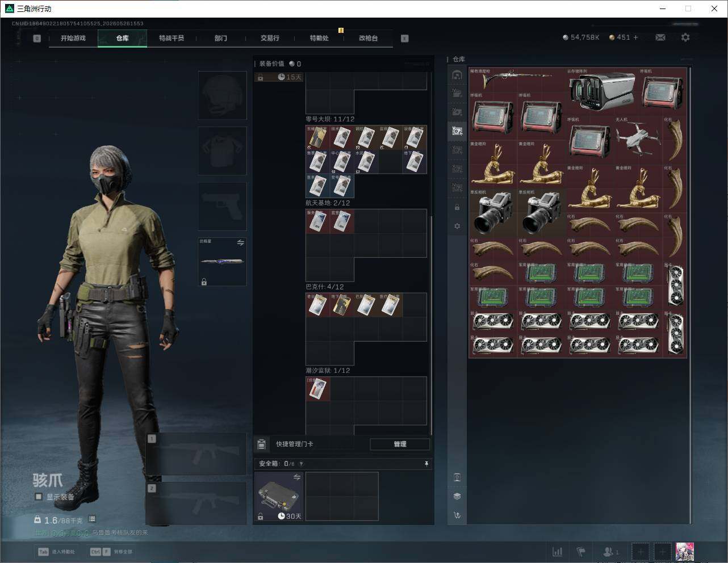The image size is (728, 563).
Task: Click the player avatar in bottom bar
Action: pos(685,552)
